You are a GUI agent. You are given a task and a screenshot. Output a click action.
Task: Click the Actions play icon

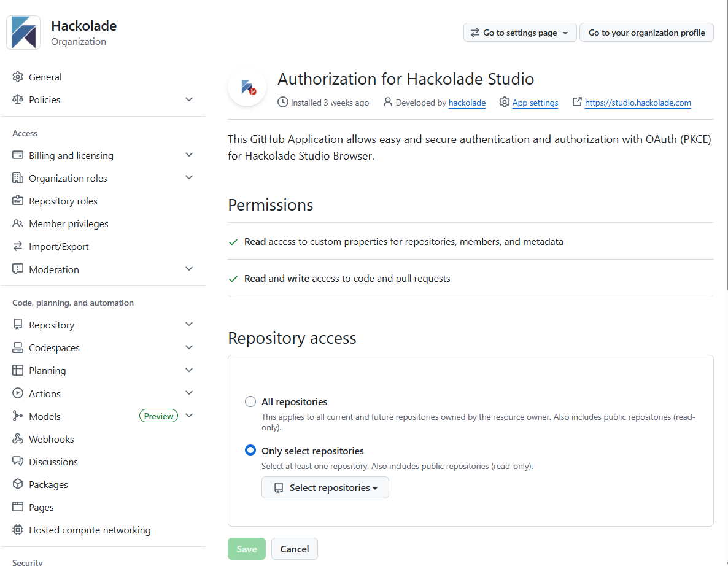18,393
